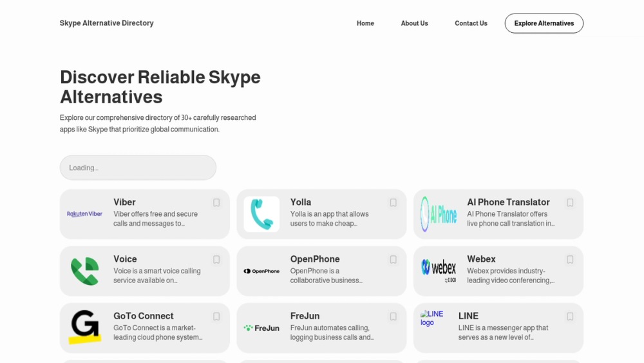
Task: Click 'OpenPhone is a collaborative business' description
Action: click(x=327, y=275)
